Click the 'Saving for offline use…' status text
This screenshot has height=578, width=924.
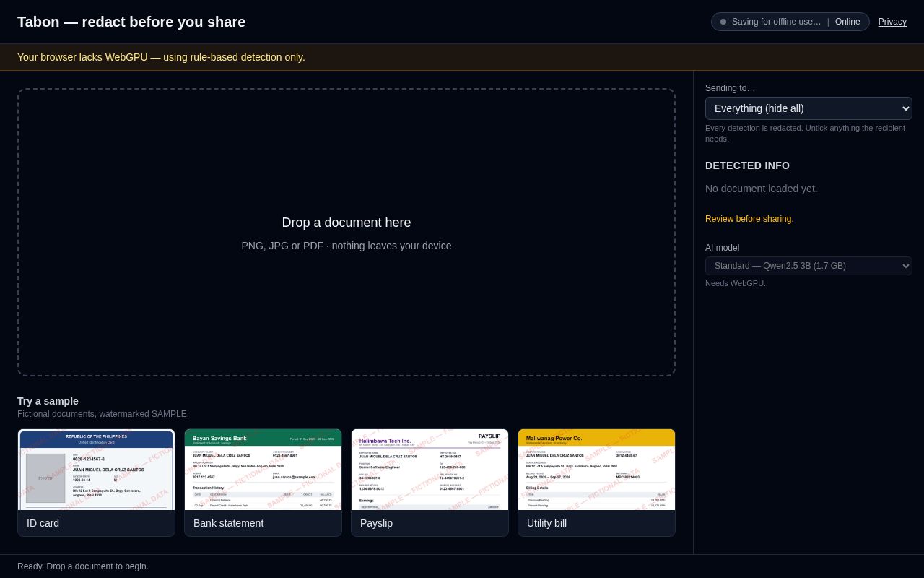pos(777,22)
